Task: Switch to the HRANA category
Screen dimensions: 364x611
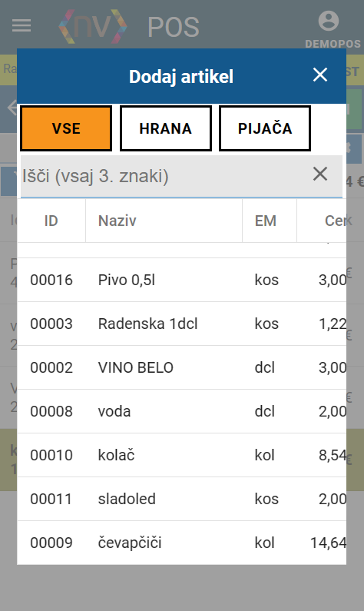Action: click(x=165, y=128)
